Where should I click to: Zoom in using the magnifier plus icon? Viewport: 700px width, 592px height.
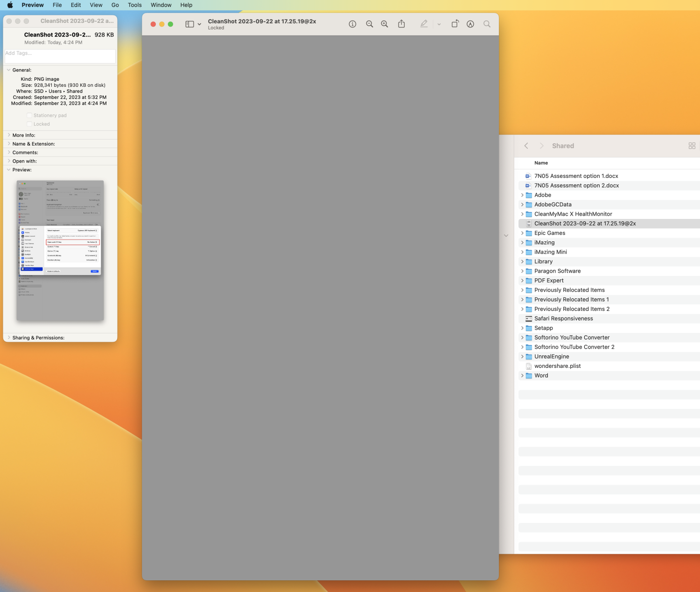tap(384, 24)
